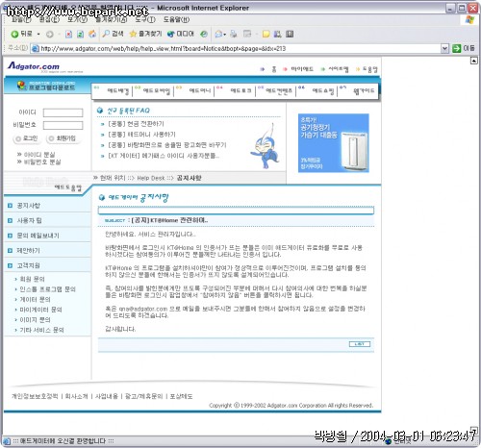Select the 애드머니 navigation tab
This screenshot has width=481, height=448.
[200, 91]
